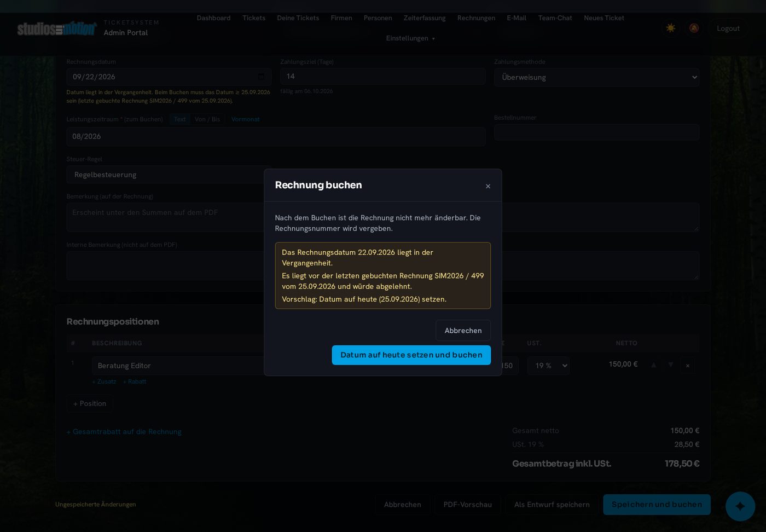This screenshot has width=766, height=532.
Task: Open the Personen page
Action: tap(378, 18)
